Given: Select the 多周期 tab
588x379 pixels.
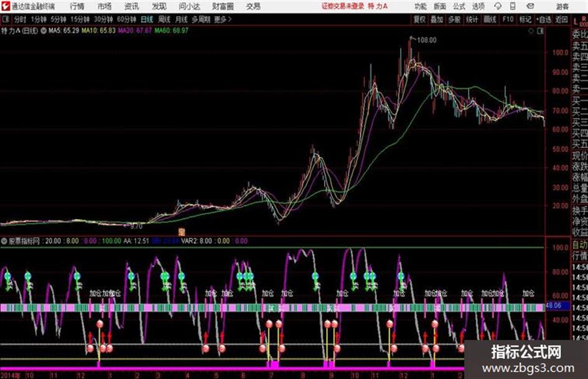Looking at the screenshot, I should click(201, 19).
